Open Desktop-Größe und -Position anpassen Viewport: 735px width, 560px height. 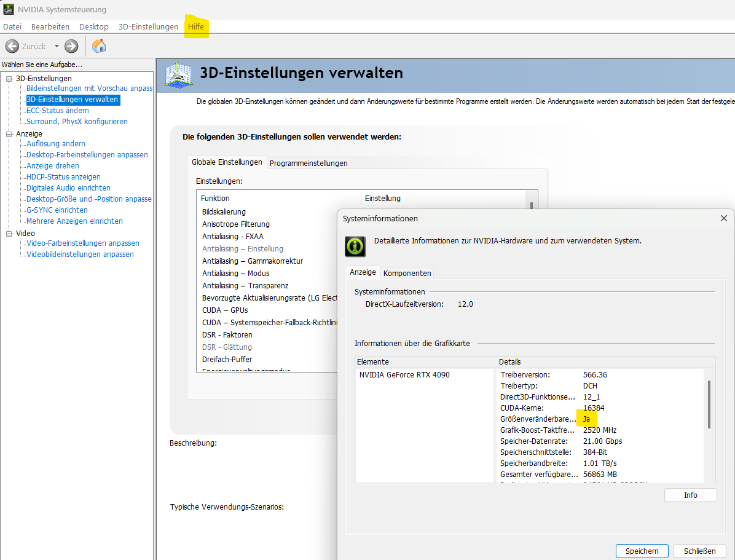pos(89,199)
